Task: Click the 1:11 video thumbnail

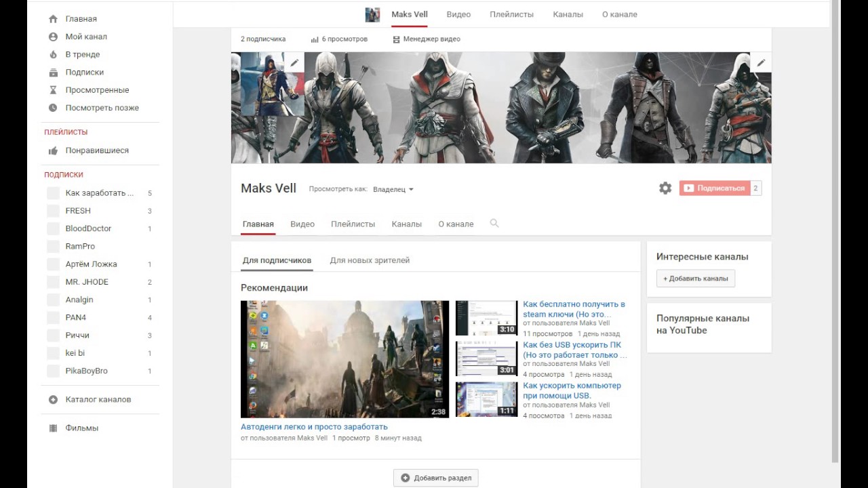Action: (x=486, y=399)
